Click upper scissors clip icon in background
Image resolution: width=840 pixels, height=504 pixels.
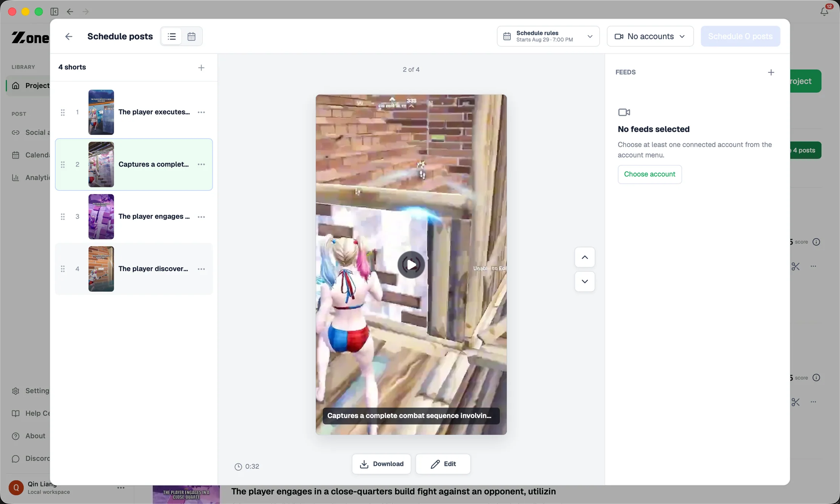[796, 266]
